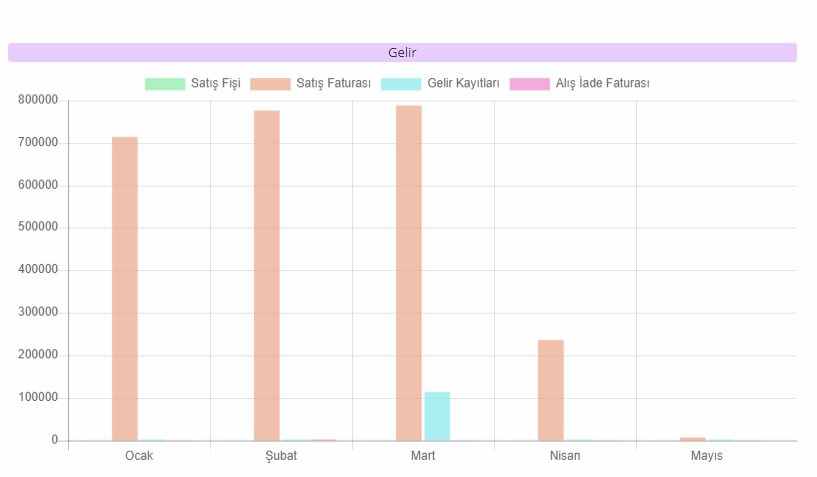
Task: Click the Mart Gelir Kayıtları cyan bar
Action: [x=437, y=416]
